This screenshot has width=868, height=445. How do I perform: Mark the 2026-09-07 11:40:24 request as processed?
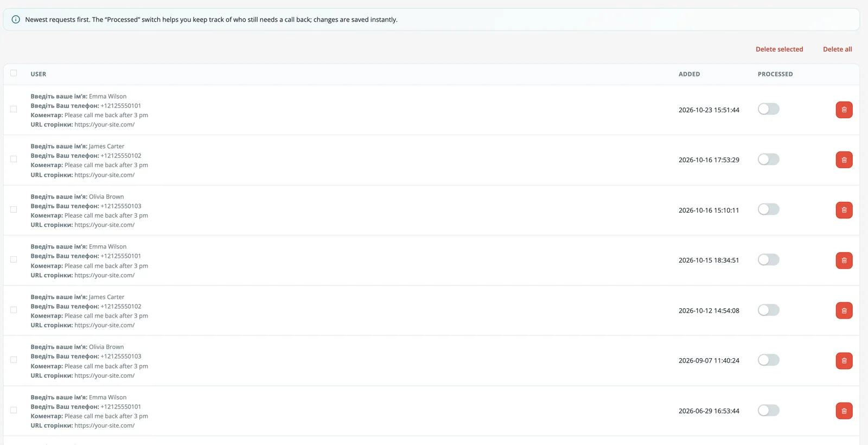point(768,360)
